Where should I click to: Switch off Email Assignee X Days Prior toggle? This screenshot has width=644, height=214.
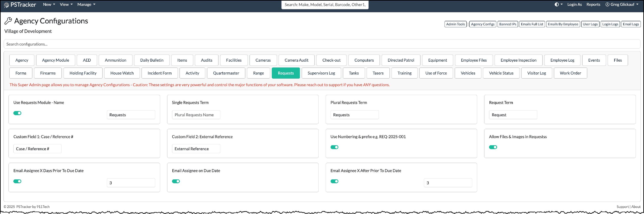[17, 181]
